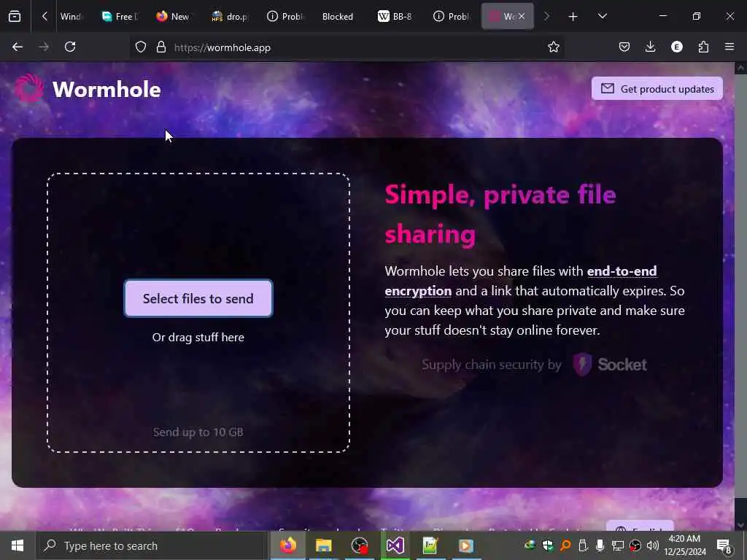The height and width of the screenshot is (560, 747).
Task: Switch to the "BB-8" Wikipedia tab
Action: [x=395, y=17]
